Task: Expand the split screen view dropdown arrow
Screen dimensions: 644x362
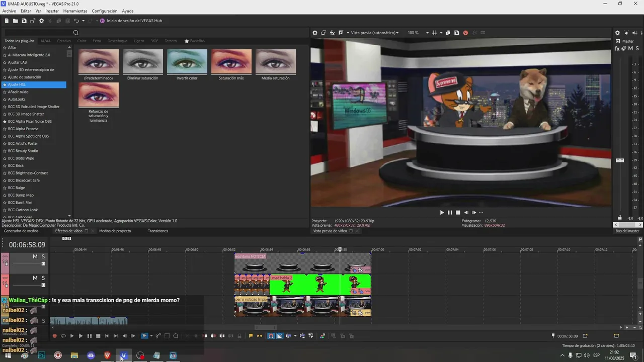Action: 347,33
